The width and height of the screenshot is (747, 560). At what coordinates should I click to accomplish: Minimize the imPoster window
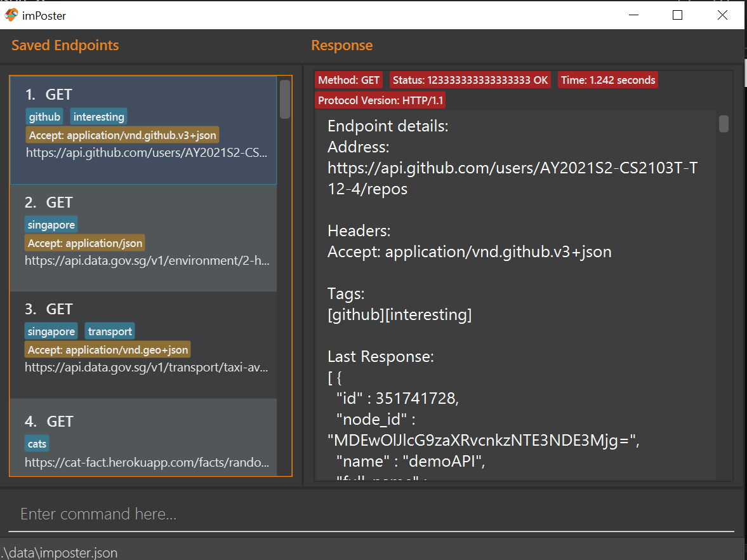coord(633,15)
